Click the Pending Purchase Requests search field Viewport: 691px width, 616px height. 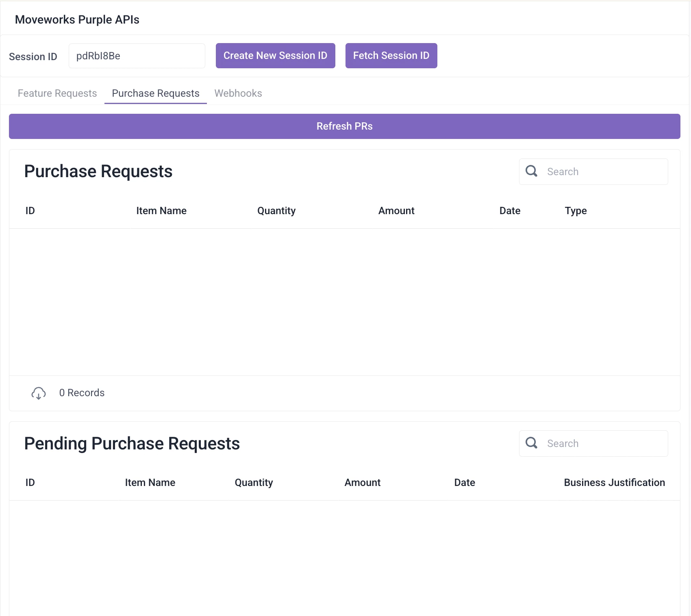[x=593, y=443]
